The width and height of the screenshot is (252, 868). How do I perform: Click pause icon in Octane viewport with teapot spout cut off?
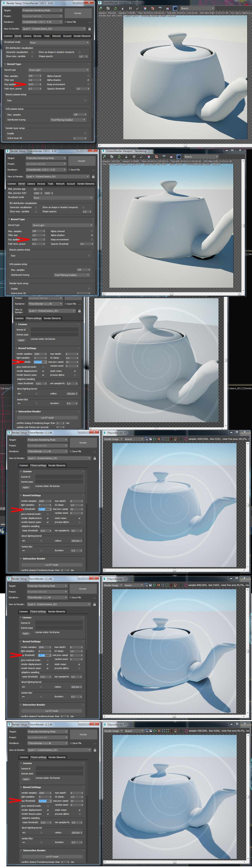pyautogui.click(x=134, y=156)
